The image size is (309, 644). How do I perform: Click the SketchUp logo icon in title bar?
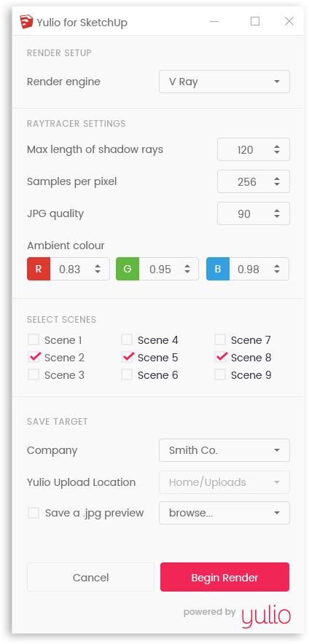pyautogui.click(x=26, y=21)
